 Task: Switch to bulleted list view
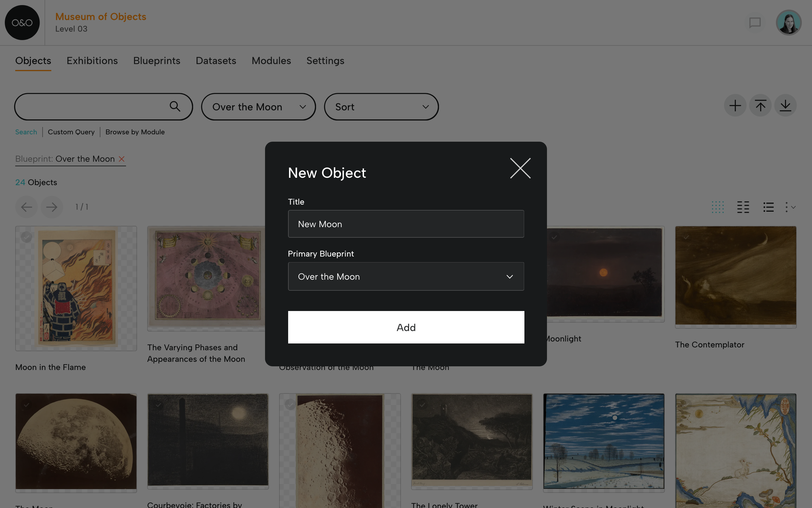pos(768,207)
